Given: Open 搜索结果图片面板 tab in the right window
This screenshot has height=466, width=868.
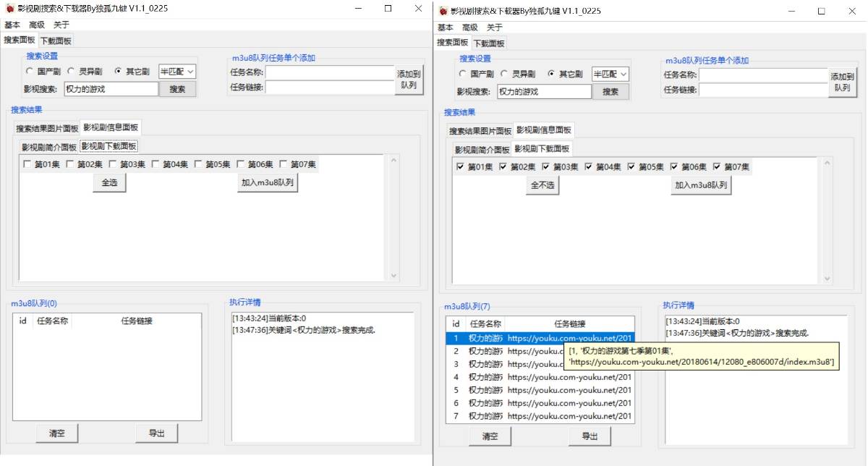Looking at the screenshot, I should tap(480, 132).
